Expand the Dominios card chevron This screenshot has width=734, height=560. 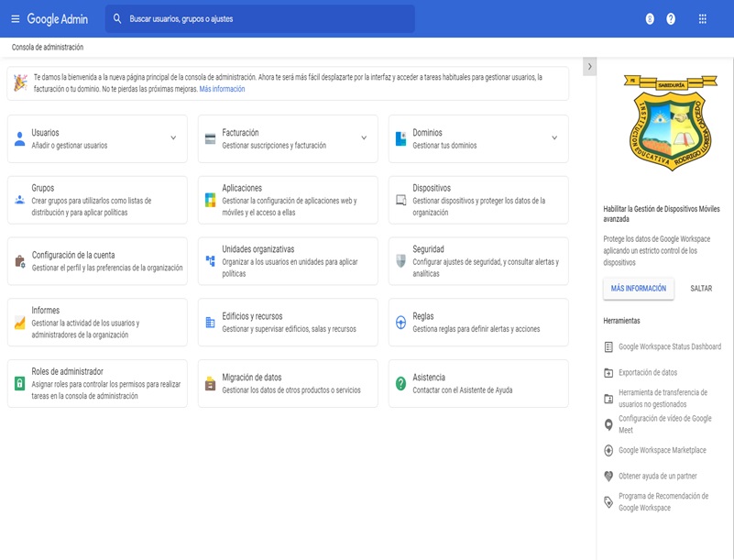[x=554, y=138]
